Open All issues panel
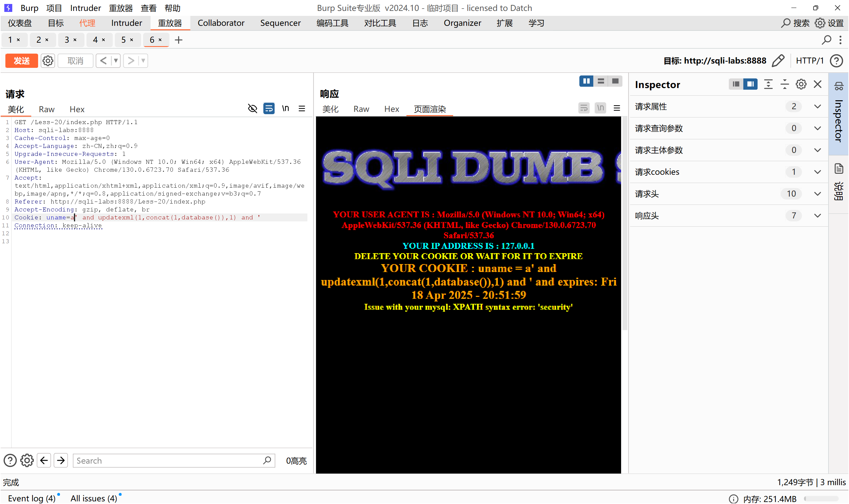849x504 pixels. (93, 499)
